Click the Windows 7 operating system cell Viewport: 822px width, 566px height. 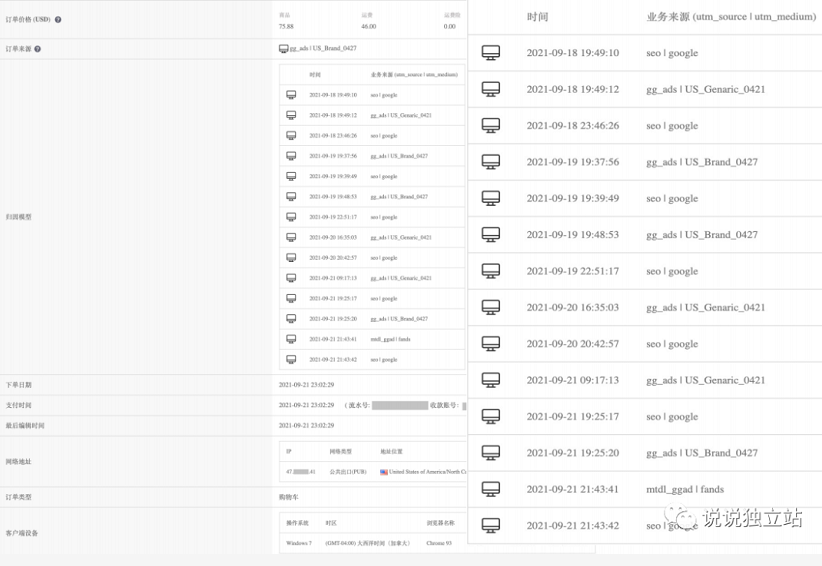299,544
